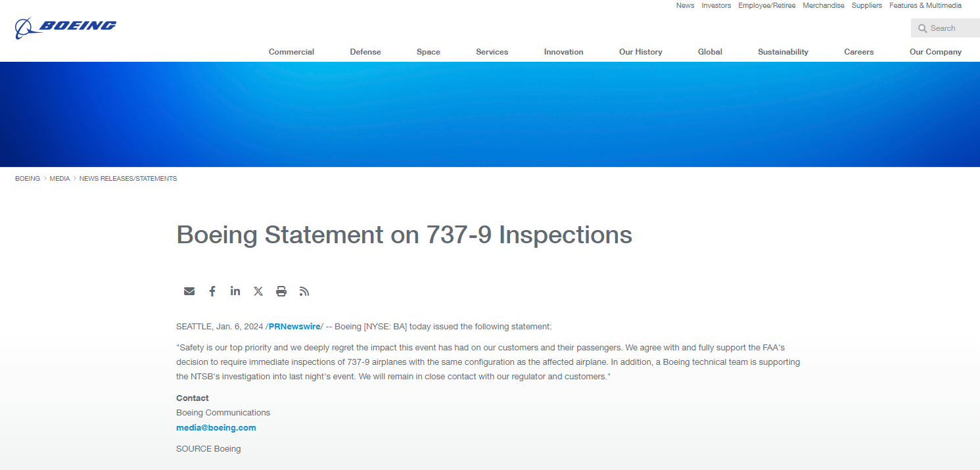This screenshot has width=980, height=470.
Task: Share the statement via email icon
Action: click(x=189, y=291)
